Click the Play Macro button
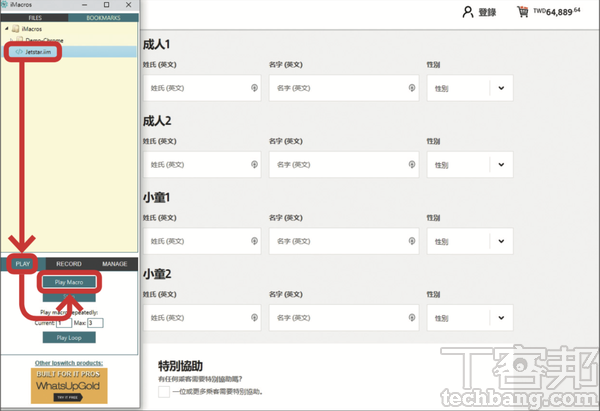Viewport: 600px width, 411px height. [69, 282]
